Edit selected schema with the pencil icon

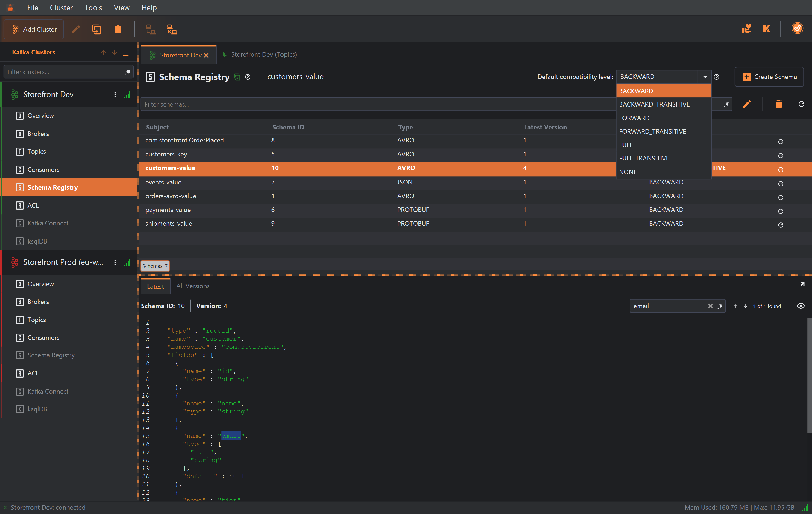tap(746, 104)
